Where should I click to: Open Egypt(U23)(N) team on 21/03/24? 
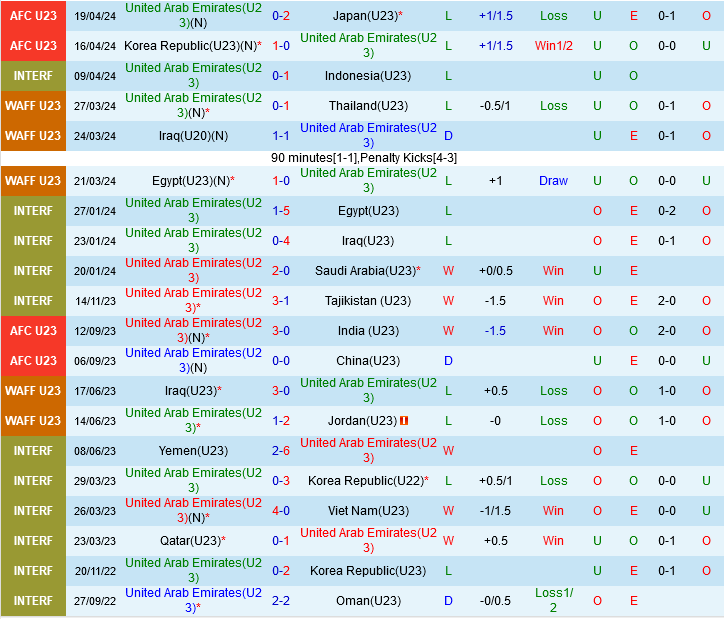point(191,181)
